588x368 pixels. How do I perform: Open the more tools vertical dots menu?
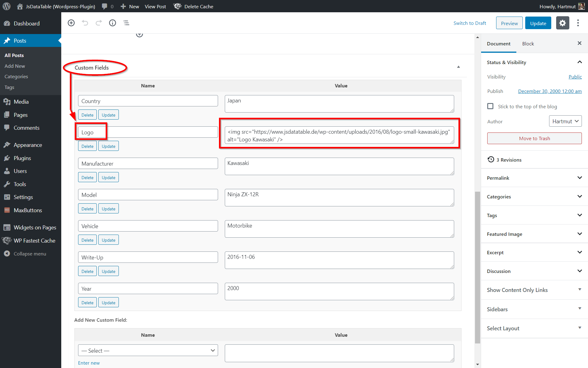[578, 23]
